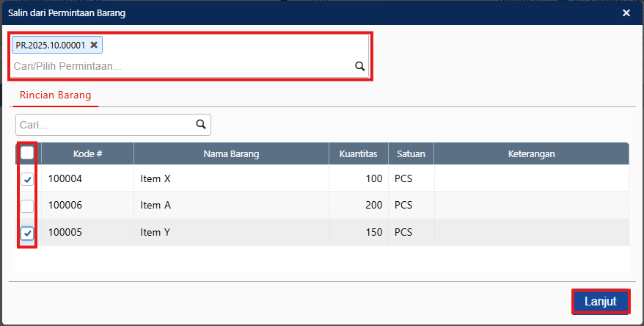Sort by the Kode # column header
The image size is (644, 326).
coord(87,153)
